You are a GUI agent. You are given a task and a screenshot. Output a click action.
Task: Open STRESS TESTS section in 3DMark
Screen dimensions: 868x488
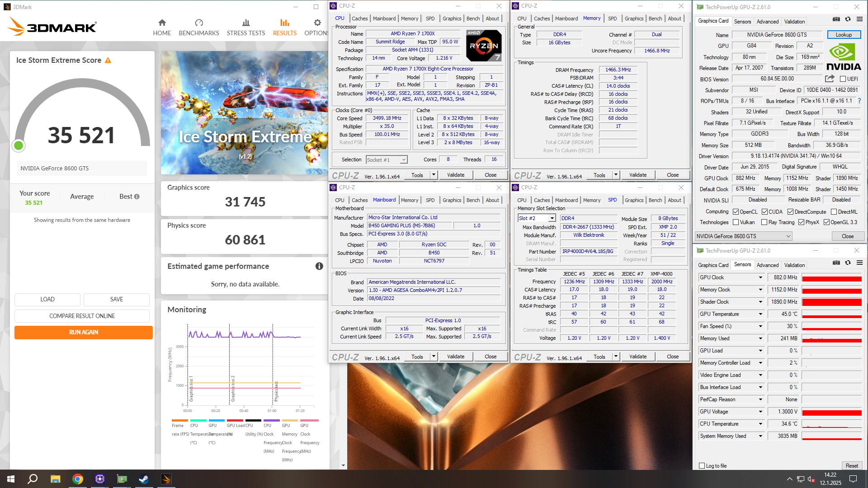pyautogui.click(x=246, y=28)
